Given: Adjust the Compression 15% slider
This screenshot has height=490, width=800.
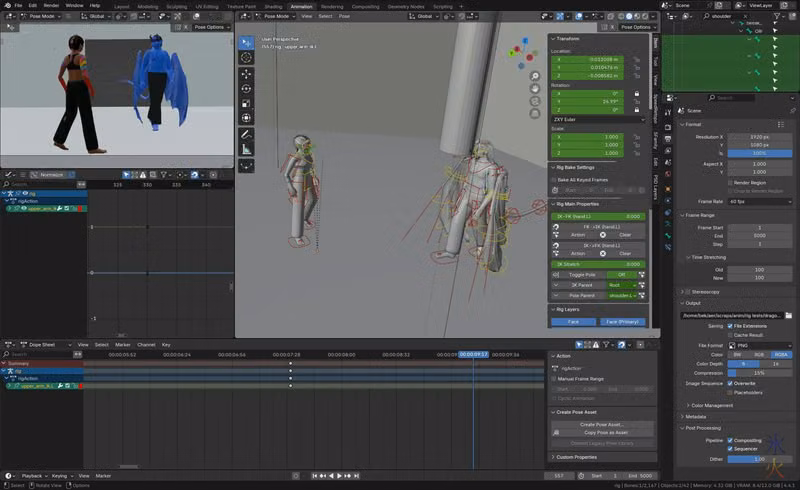Looking at the screenshot, I should point(760,373).
